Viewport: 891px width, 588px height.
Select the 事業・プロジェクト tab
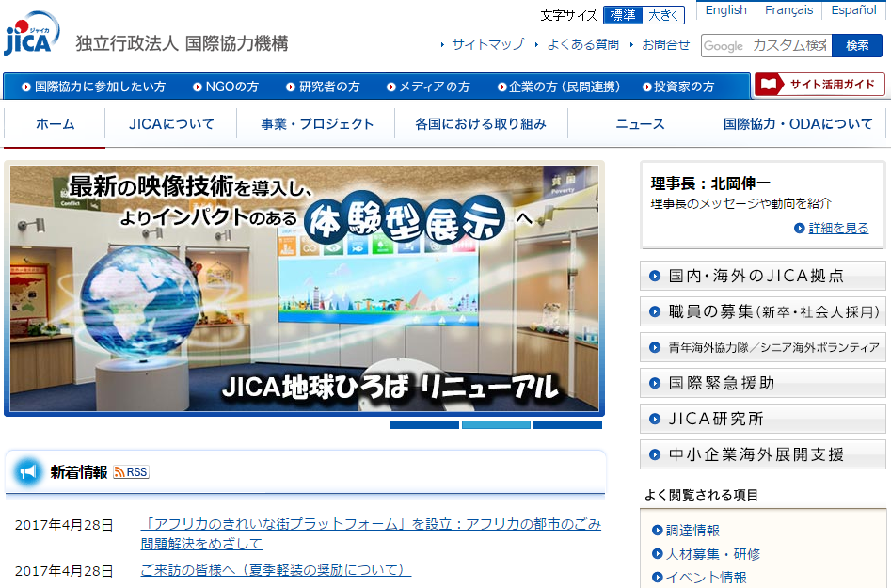point(316,124)
